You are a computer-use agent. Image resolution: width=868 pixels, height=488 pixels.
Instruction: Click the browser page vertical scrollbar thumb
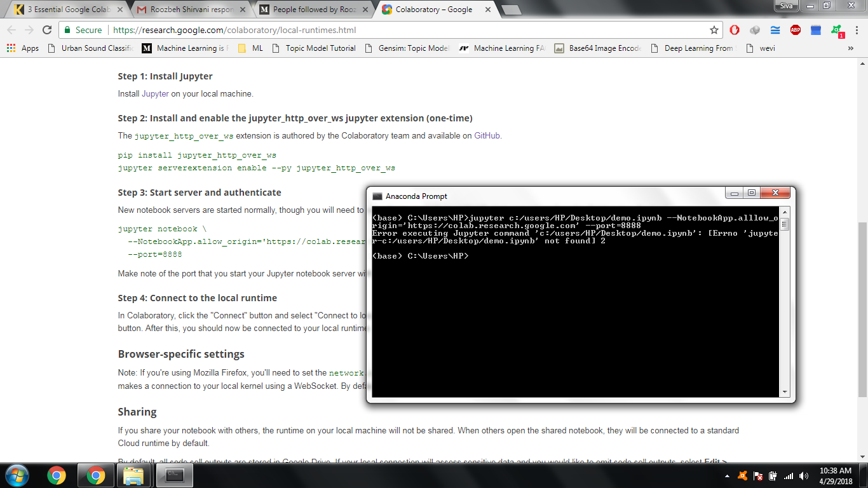862,309
